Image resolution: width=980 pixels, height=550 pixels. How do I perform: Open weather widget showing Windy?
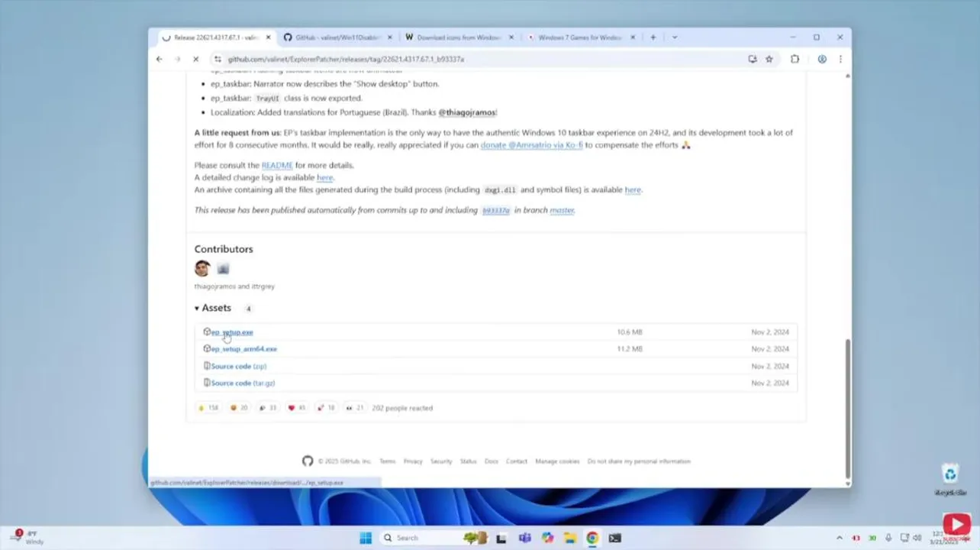click(x=29, y=538)
